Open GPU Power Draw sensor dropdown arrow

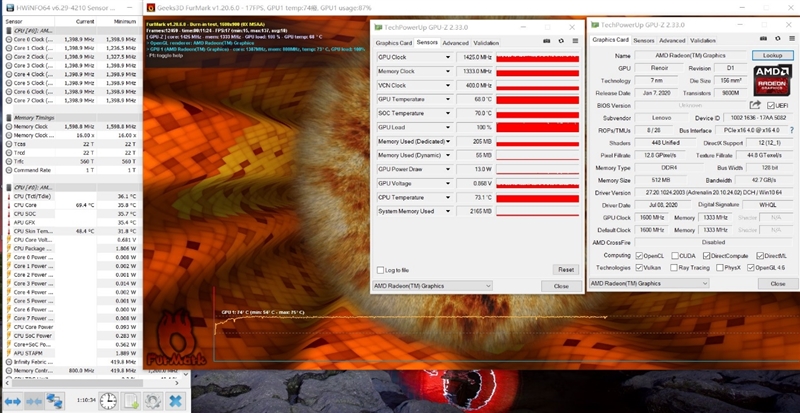click(x=448, y=169)
